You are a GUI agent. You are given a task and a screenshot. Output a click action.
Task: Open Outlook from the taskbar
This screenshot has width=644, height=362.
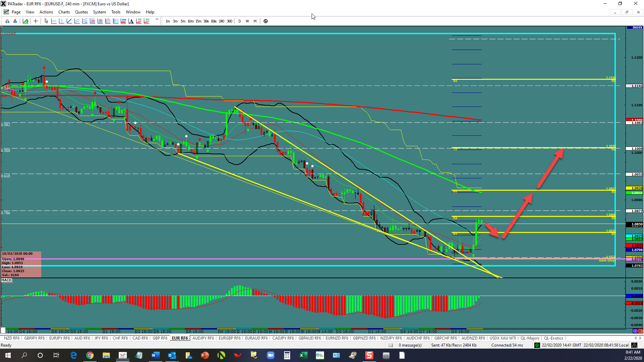(172, 355)
